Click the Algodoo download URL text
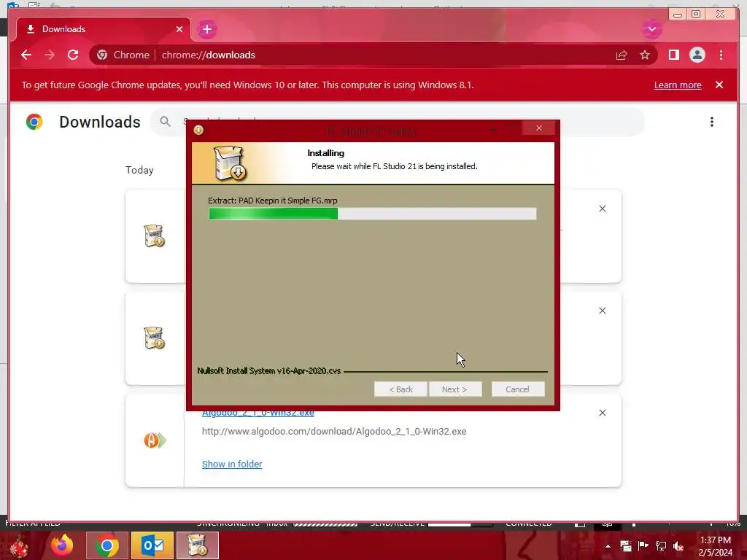This screenshot has width=747, height=560. [x=334, y=432]
